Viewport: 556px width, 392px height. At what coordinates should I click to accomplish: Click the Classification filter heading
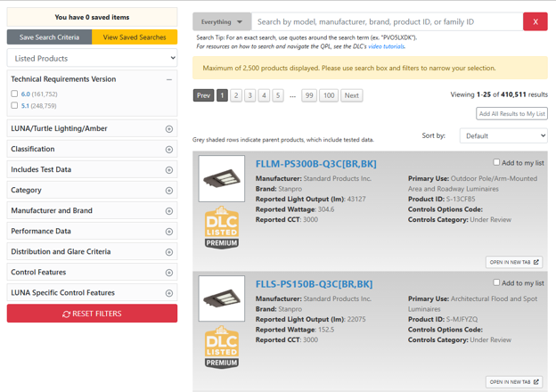tap(33, 149)
